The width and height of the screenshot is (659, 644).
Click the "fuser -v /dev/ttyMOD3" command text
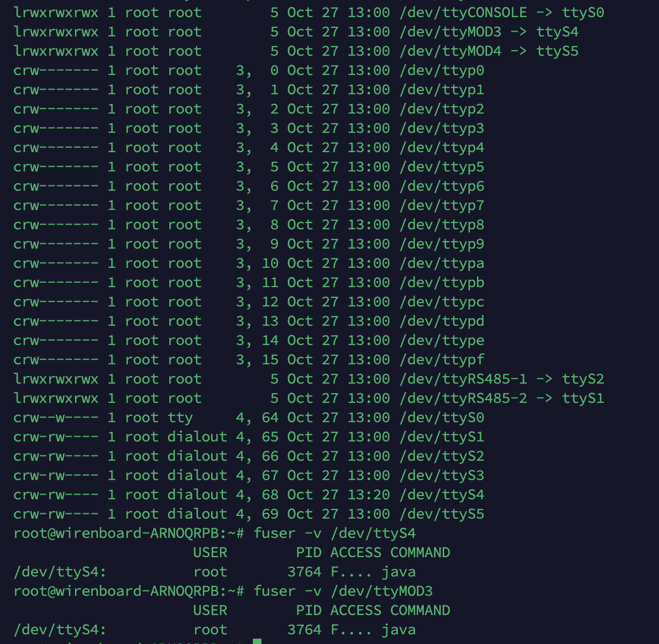point(343,591)
